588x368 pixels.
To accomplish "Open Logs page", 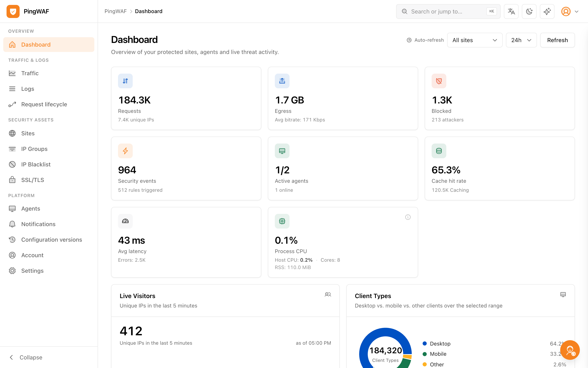I will (49, 89).
